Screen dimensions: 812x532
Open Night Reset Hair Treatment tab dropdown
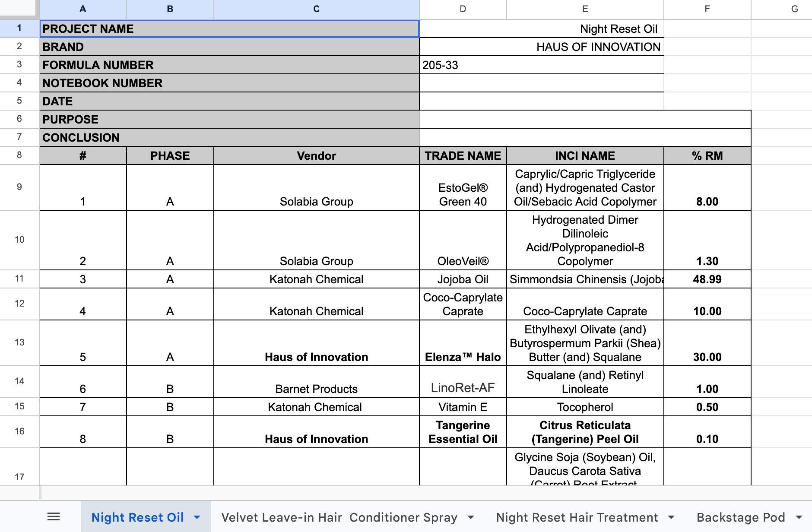click(x=671, y=517)
